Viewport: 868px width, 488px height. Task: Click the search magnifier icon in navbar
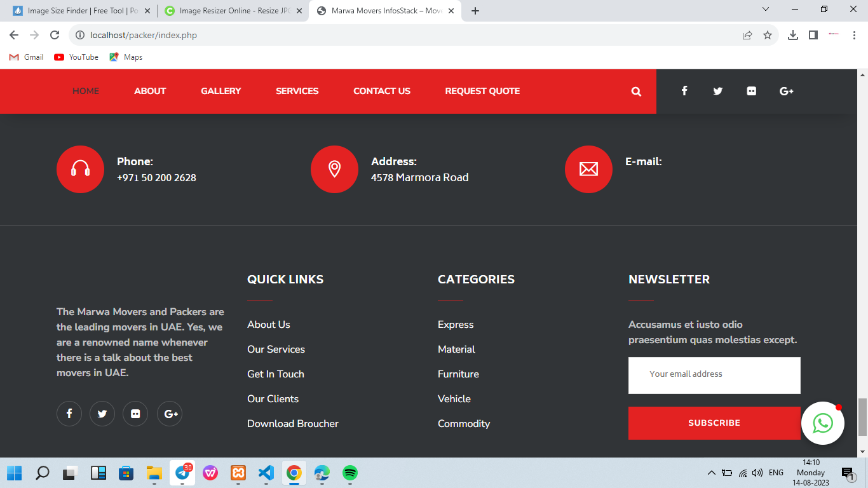point(636,91)
